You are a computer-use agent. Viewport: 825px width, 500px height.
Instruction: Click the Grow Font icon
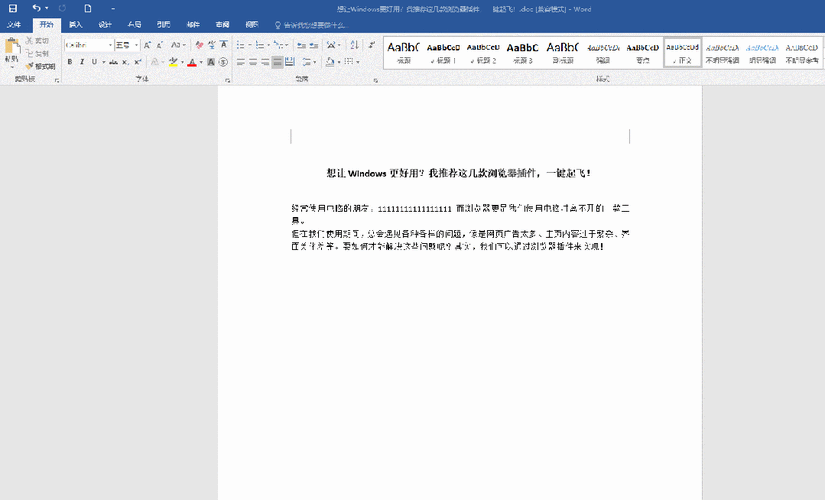tap(147, 45)
